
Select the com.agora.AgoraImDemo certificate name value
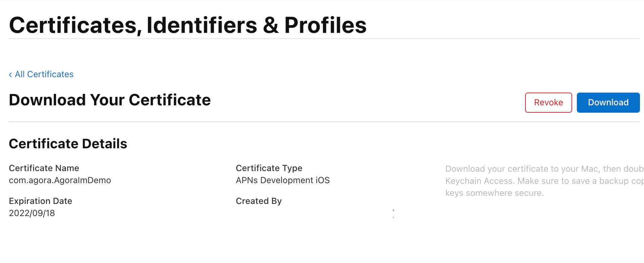60,180
